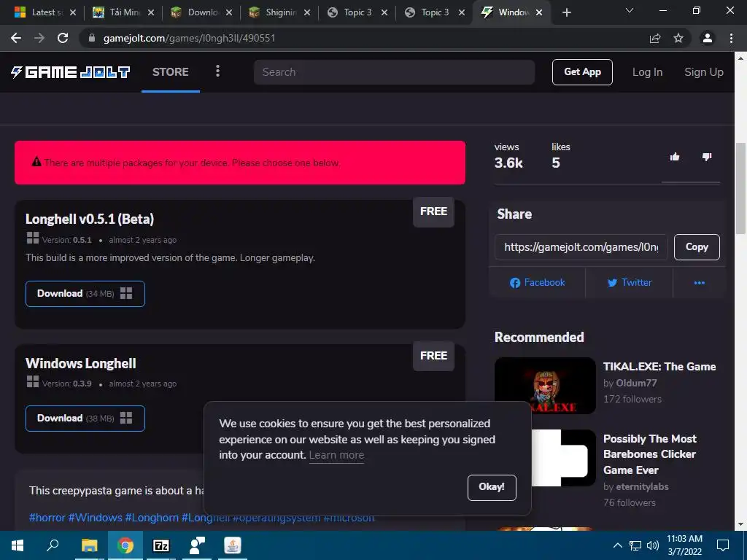Download Longhell v0.5.1 Beta 34 MB

tap(85, 294)
